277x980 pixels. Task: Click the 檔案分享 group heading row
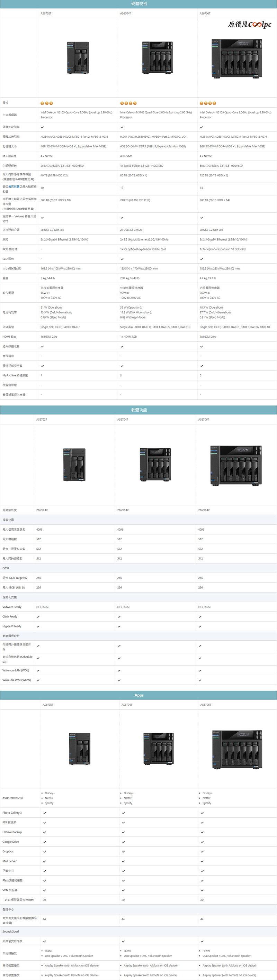pyautogui.click(x=139, y=520)
